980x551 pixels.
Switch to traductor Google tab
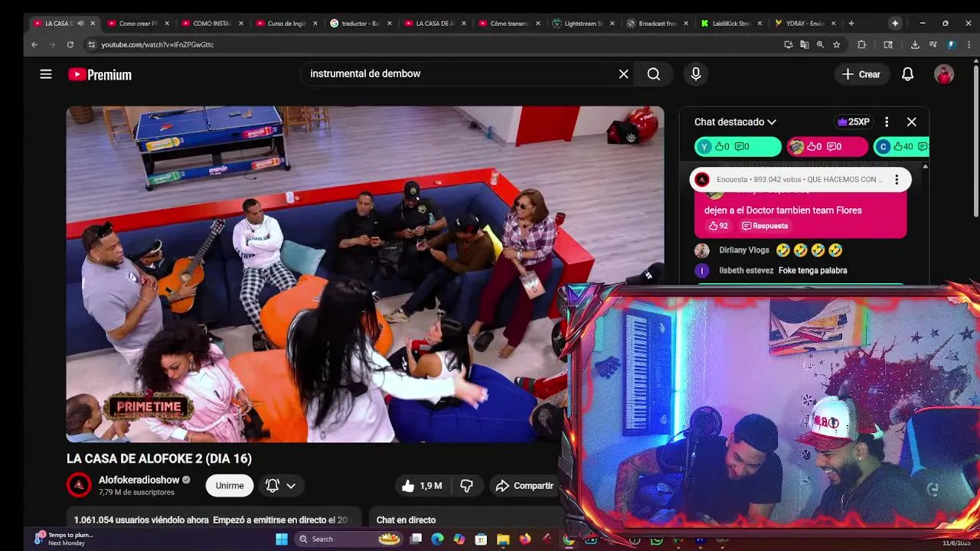[360, 24]
